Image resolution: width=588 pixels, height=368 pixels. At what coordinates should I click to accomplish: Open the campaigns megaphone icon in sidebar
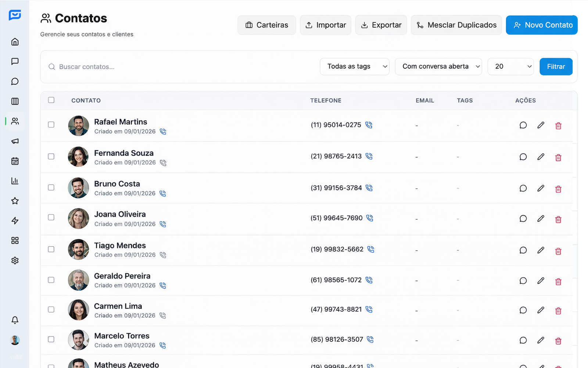(15, 141)
